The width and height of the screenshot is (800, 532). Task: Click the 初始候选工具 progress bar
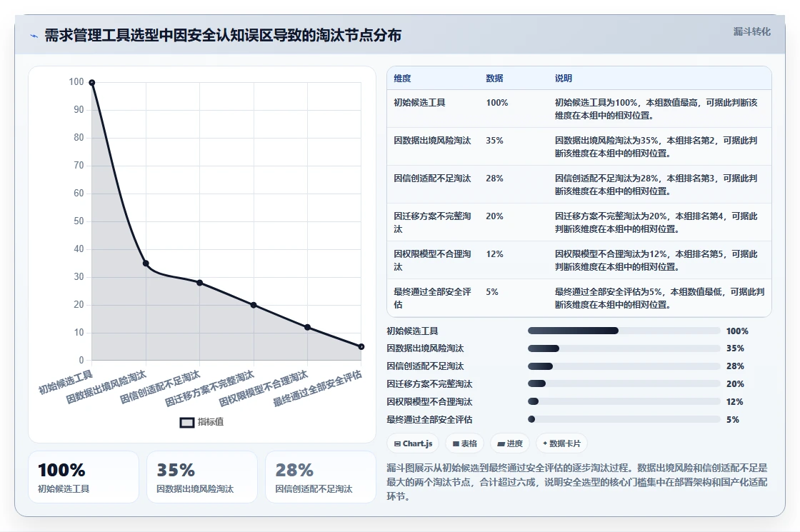coord(624,331)
